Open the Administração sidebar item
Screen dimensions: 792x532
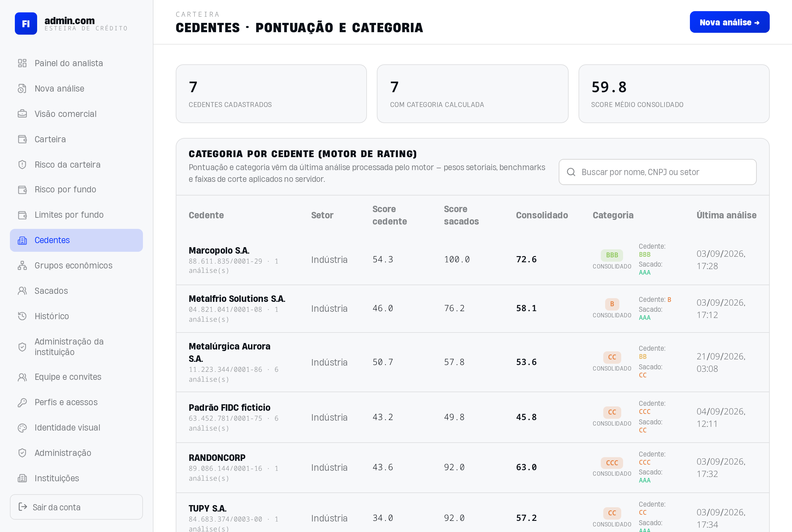(76, 453)
